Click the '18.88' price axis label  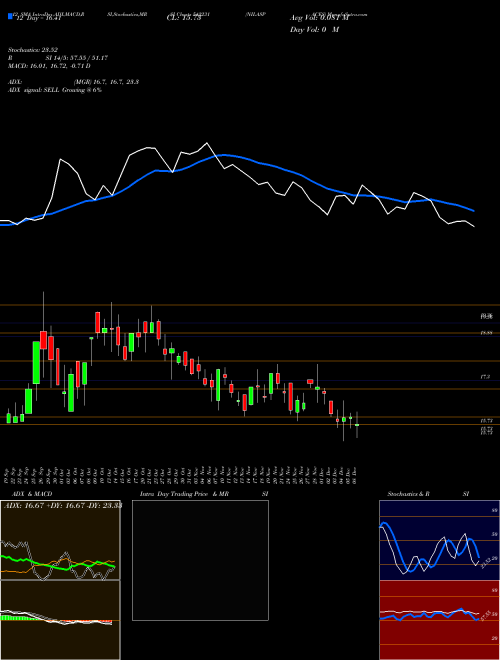click(487, 333)
